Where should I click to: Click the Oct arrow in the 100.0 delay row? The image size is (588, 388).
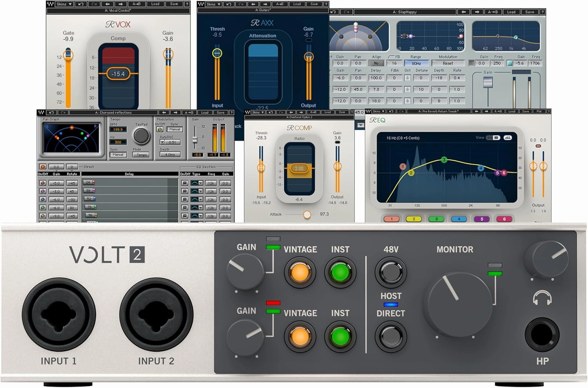tap(408, 78)
